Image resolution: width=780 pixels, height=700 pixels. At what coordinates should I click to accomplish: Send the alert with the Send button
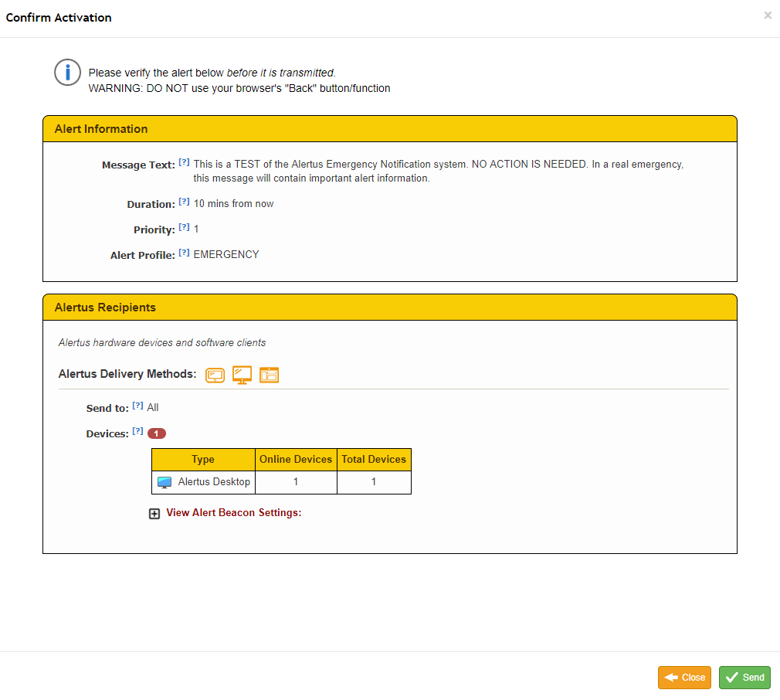click(744, 677)
